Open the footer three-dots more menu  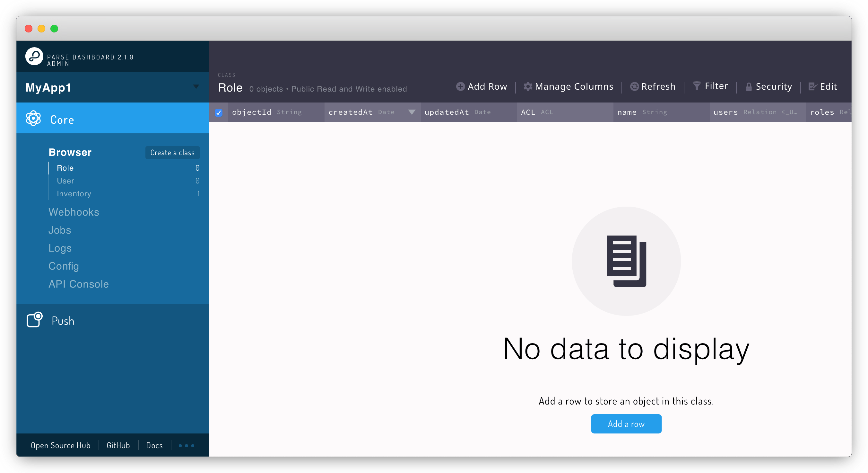point(186,445)
